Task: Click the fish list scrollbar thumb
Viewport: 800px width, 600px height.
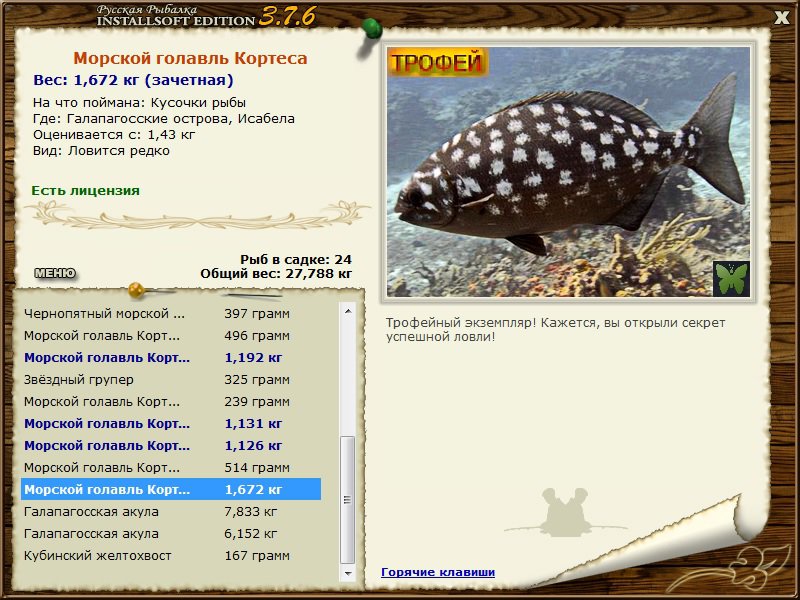Action: coord(348,499)
